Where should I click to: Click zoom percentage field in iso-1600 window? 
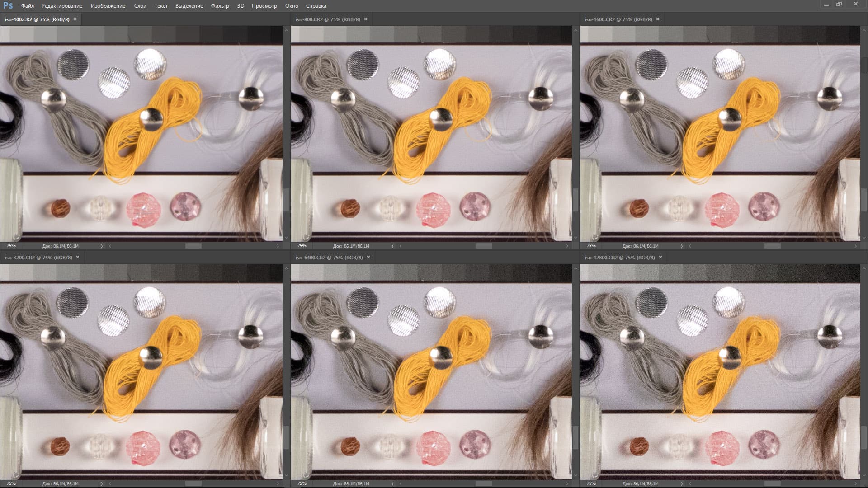[591, 246]
